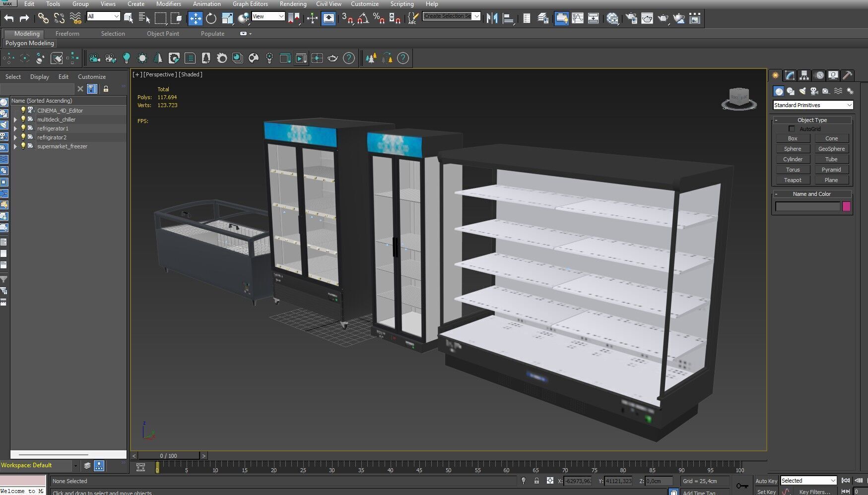
Task: Open the Motion command panel tab
Action: (819, 75)
